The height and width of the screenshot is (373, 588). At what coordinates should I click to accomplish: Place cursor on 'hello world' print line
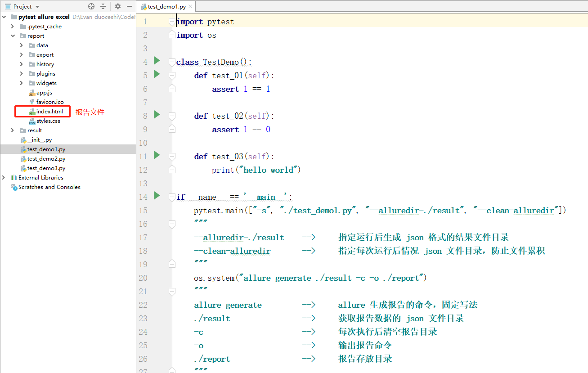pos(256,170)
